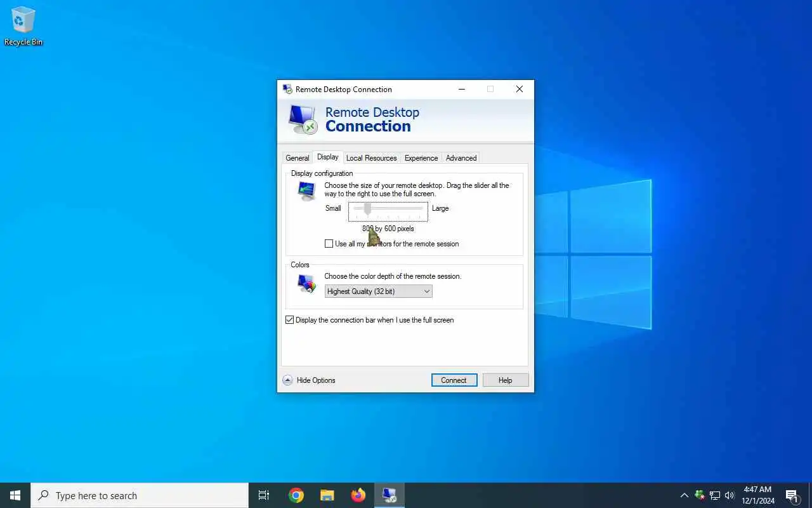Click the Help button
812x508 pixels.
click(505, 380)
